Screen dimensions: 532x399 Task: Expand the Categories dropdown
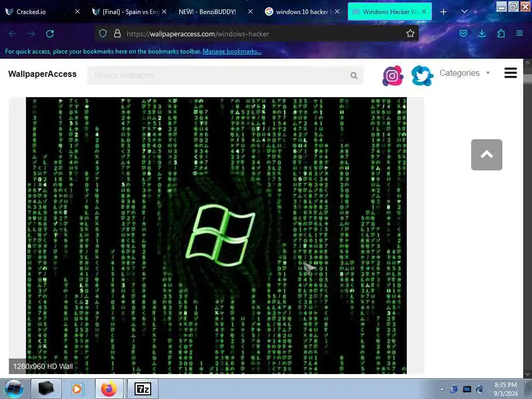(465, 73)
